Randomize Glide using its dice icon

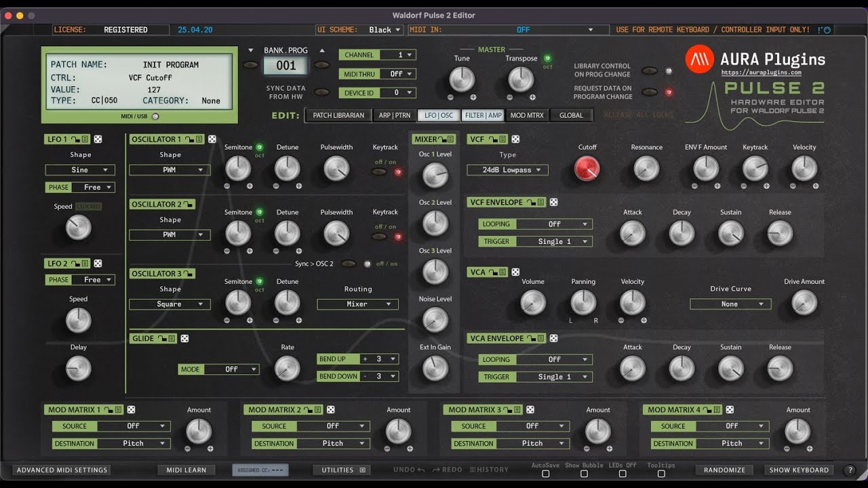[184, 338]
